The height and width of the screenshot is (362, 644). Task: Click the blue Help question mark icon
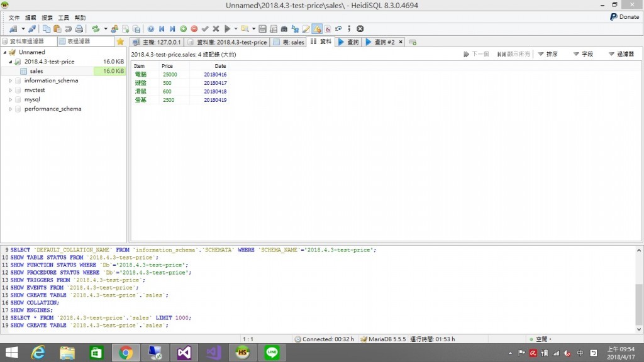tap(151, 29)
